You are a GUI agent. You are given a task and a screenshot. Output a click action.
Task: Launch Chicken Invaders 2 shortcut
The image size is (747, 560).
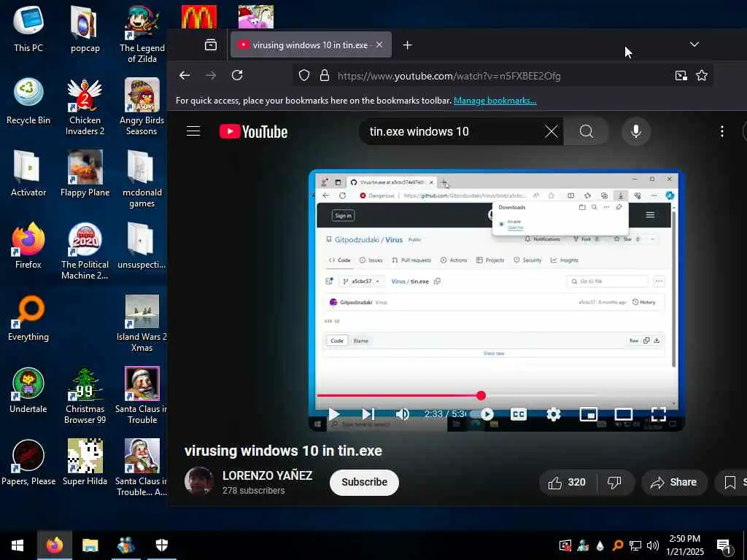(85, 106)
